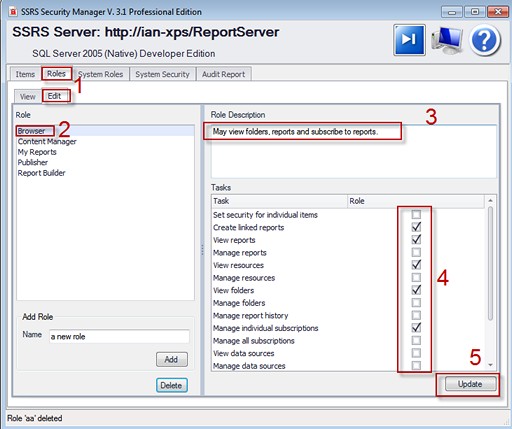Uncheck Create linked reports checkbox
The image size is (512, 429).
(x=416, y=227)
